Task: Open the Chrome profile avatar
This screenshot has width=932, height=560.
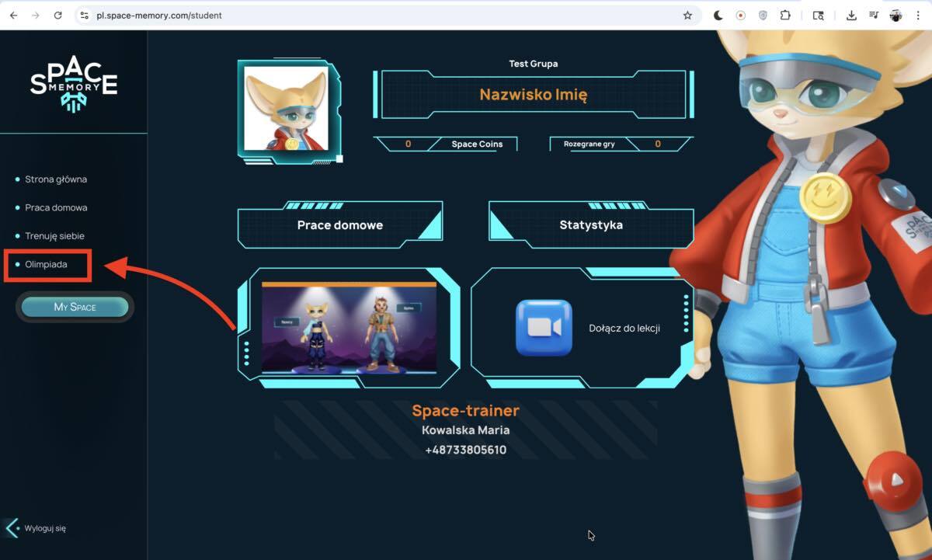Action: pyautogui.click(x=896, y=15)
